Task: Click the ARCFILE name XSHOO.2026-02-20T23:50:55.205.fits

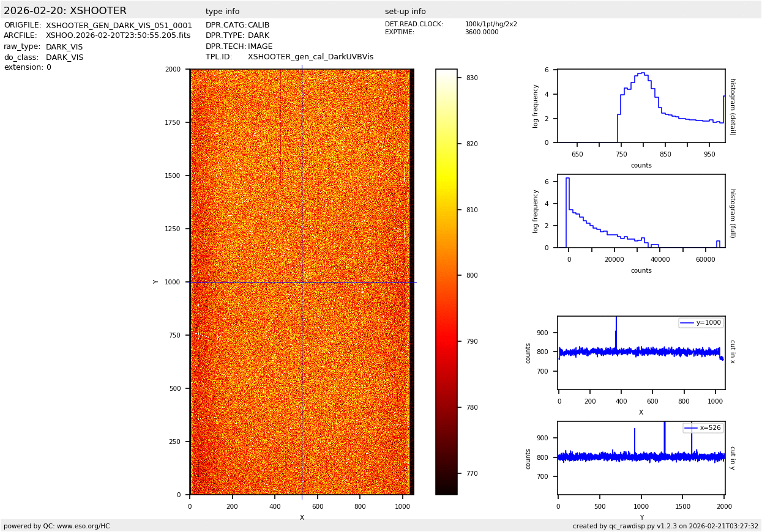Action: click(118, 36)
